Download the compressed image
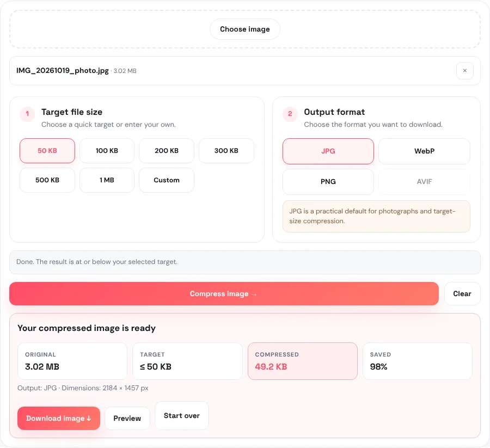The height and width of the screenshot is (448, 490). (59, 418)
